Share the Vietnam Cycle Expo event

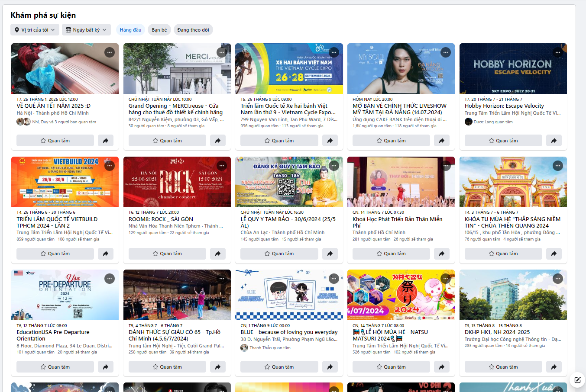click(x=330, y=141)
